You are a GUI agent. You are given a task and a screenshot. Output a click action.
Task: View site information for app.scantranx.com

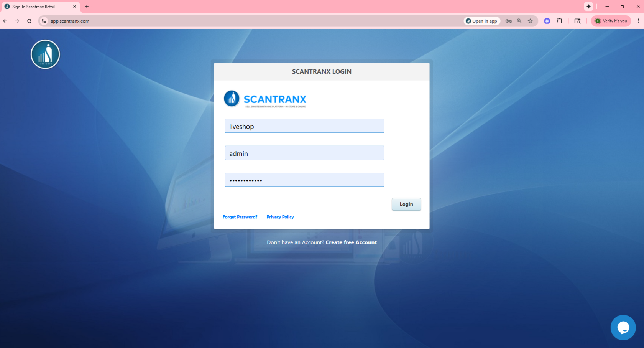coord(44,21)
